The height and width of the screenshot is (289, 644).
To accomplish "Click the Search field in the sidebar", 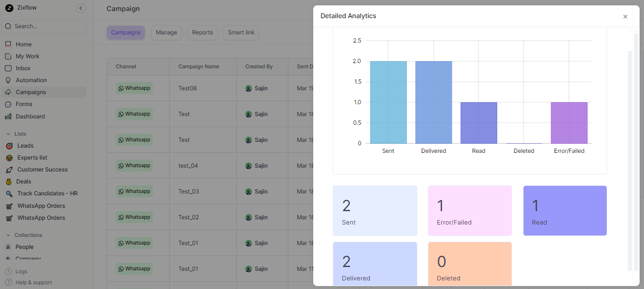I will [x=43, y=26].
